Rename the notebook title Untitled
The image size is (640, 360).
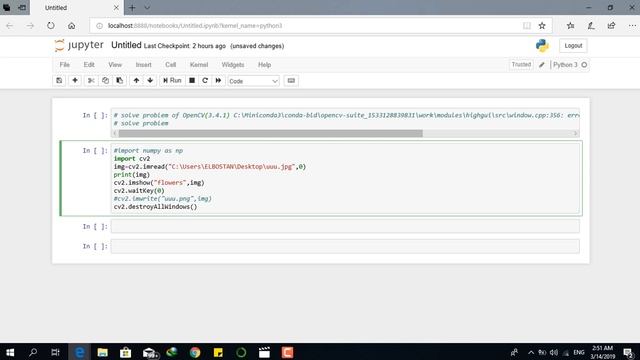click(126, 45)
